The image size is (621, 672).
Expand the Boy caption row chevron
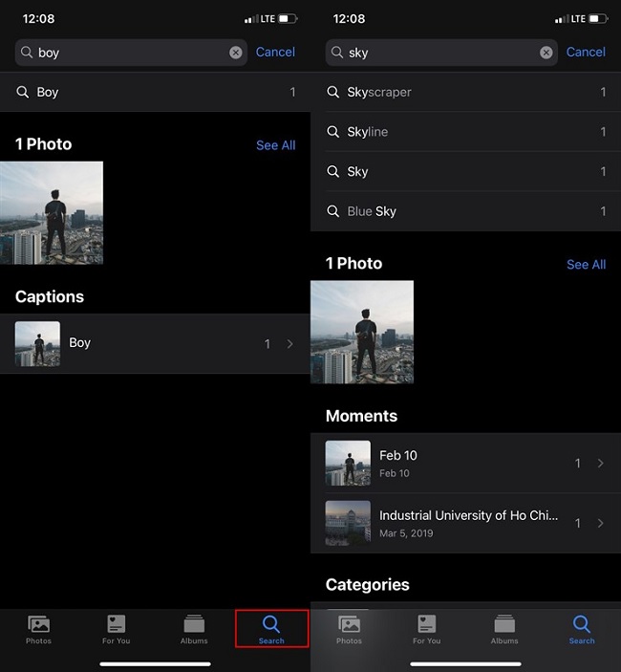[x=289, y=344]
